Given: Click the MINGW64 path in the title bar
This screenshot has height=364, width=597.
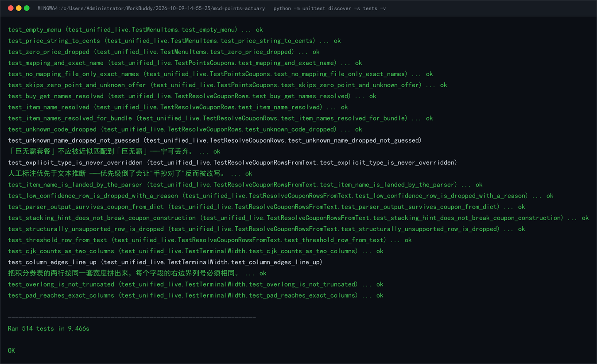Looking at the screenshot, I should pos(151,8).
